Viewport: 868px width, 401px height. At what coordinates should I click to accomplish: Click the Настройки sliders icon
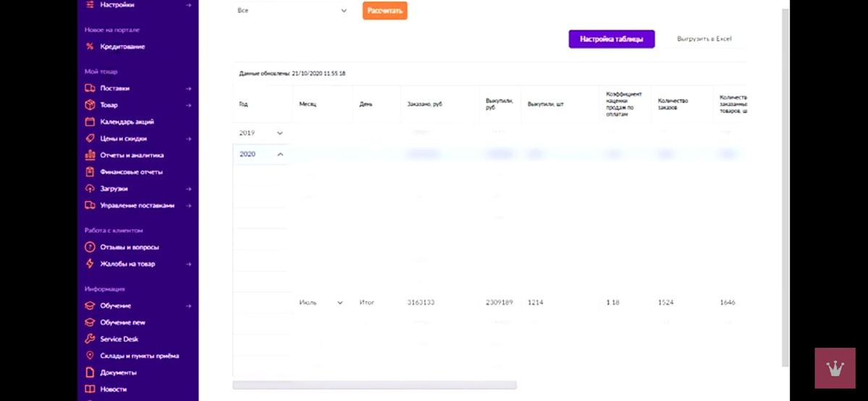click(90, 4)
